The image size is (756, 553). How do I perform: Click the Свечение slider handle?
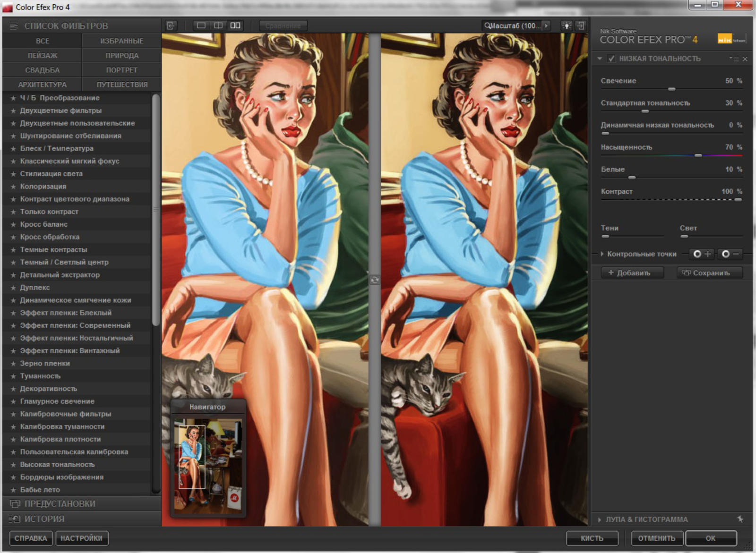click(x=671, y=89)
